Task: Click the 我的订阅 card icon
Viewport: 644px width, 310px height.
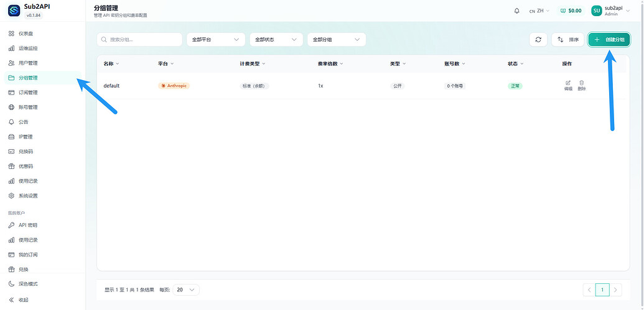Action: click(11, 255)
